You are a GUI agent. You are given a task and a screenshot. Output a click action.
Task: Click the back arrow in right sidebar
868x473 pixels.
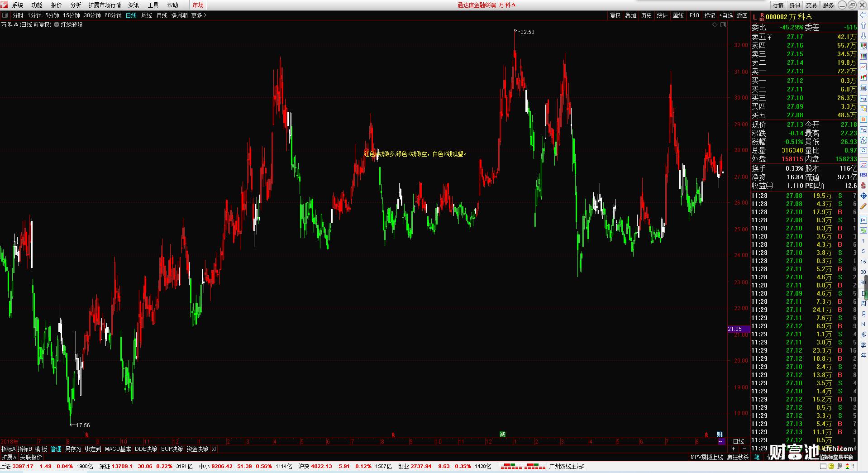tap(863, 15)
